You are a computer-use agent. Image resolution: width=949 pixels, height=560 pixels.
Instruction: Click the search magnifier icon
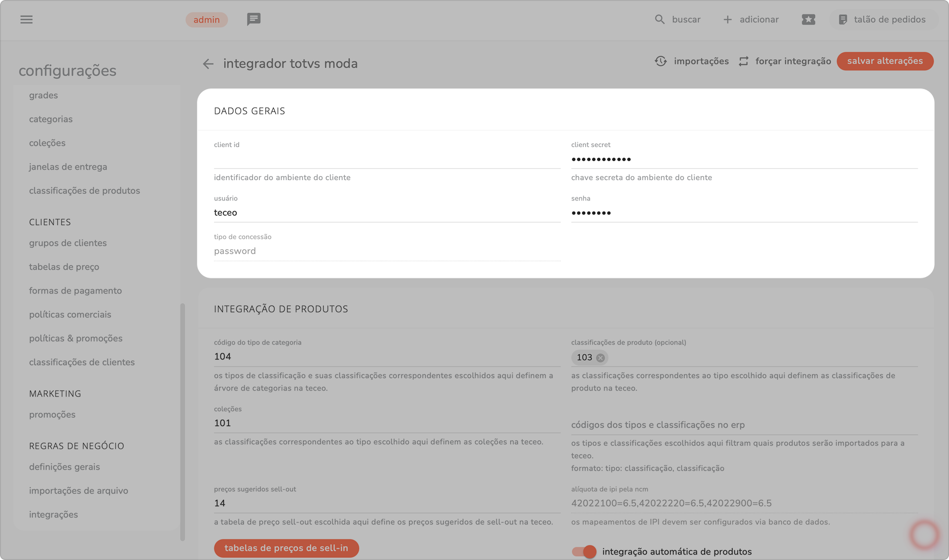[x=659, y=19]
